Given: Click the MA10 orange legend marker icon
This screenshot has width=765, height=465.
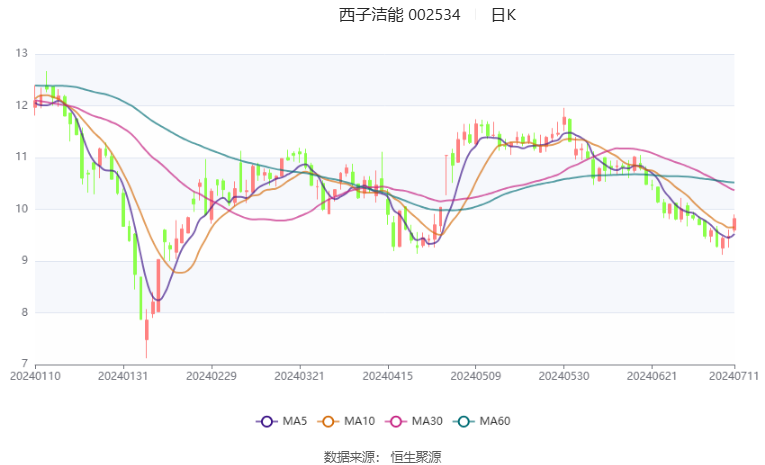Looking at the screenshot, I should tap(330, 422).
